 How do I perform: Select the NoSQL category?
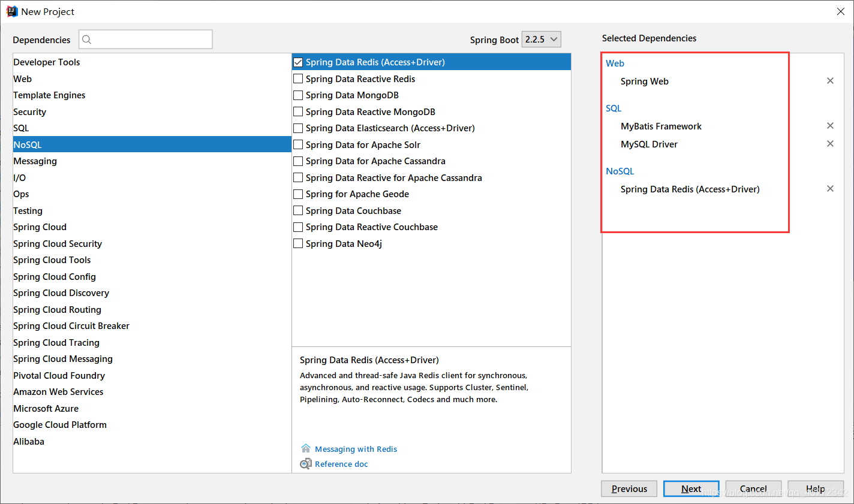[x=152, y=144]
